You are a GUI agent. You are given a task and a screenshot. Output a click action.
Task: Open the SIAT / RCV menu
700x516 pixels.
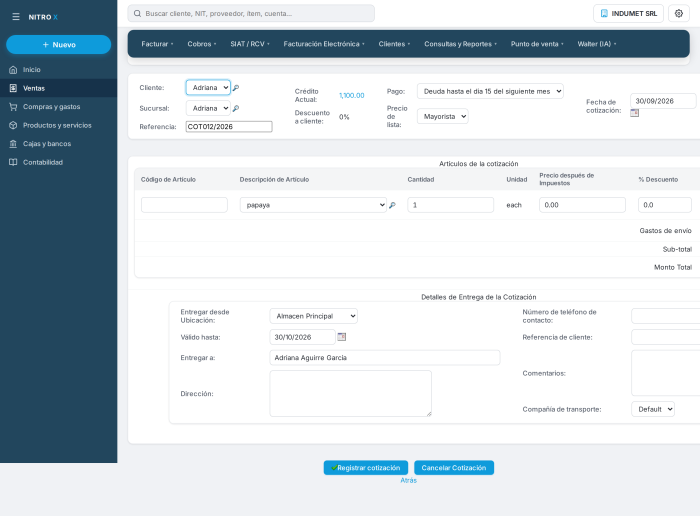pos(250,44)
